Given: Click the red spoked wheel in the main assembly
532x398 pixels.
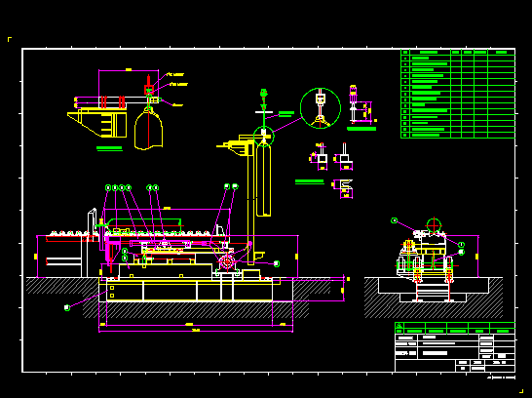Looking at the screenshot, I should coord(227,262).
